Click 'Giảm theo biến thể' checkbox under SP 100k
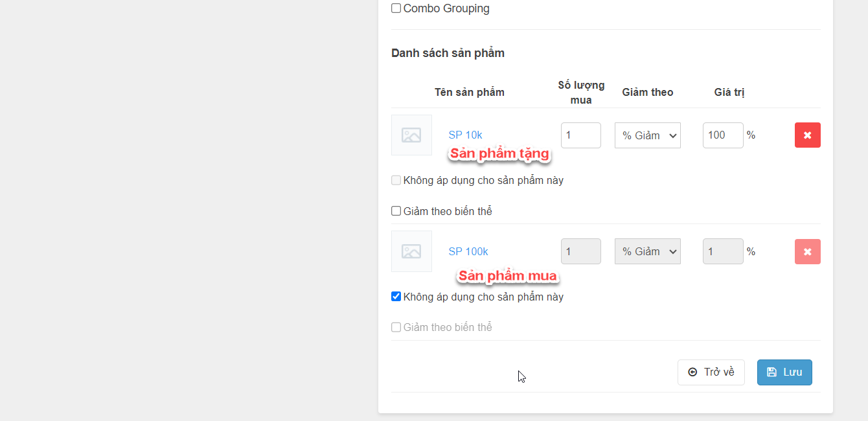 396,327
